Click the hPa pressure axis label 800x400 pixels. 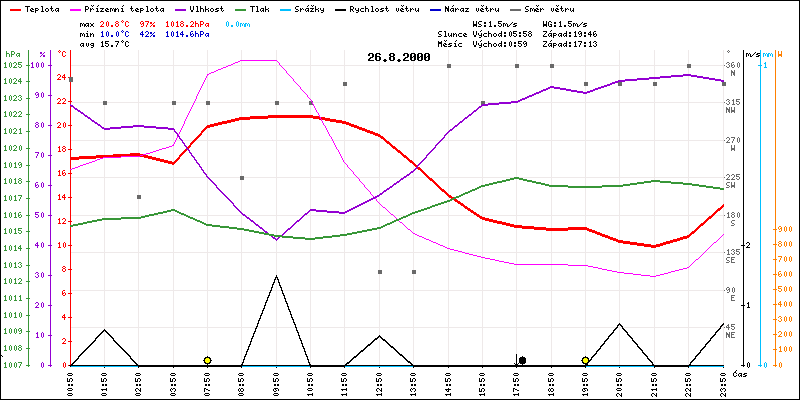click(x=12, y=53)
